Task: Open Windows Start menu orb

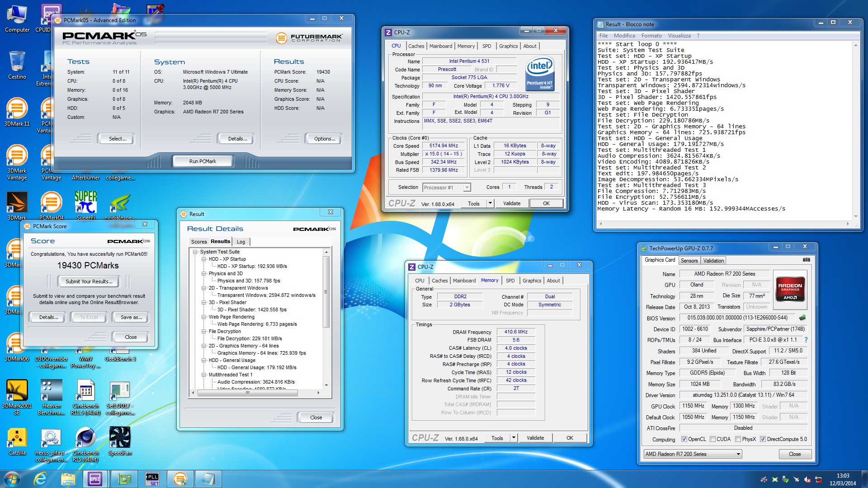Action: tap(12, 479)
